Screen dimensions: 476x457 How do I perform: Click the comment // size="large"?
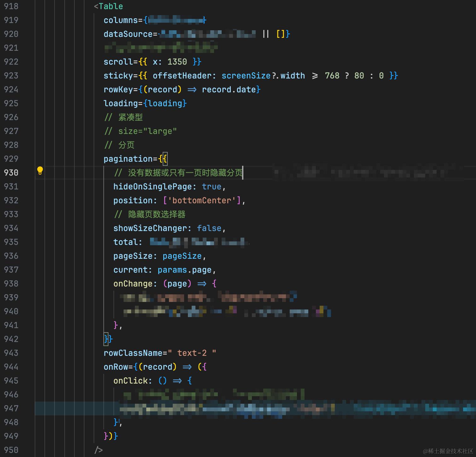pyautogui.click(x=141, y=131)
